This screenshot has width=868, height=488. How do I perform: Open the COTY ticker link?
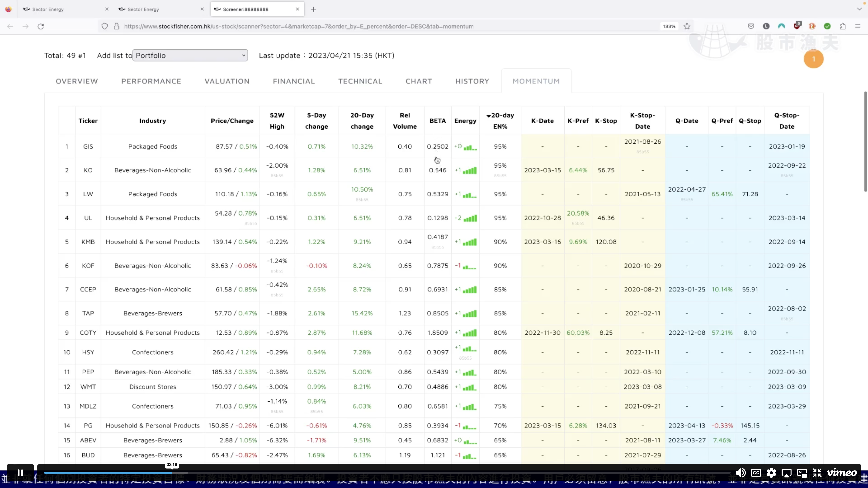(x=88, y=333)
